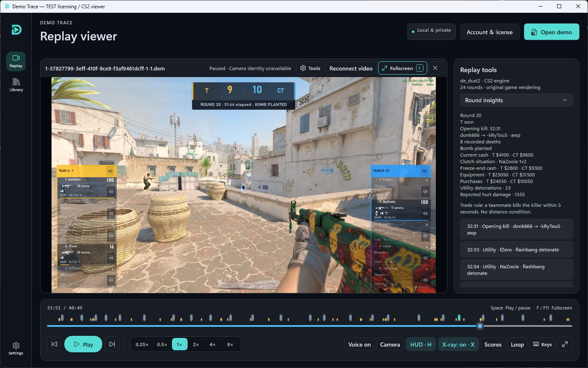The image size is (588, 368).
Task: Mute the whole TEAM A - T voice
Action: (x=110, y=171)
